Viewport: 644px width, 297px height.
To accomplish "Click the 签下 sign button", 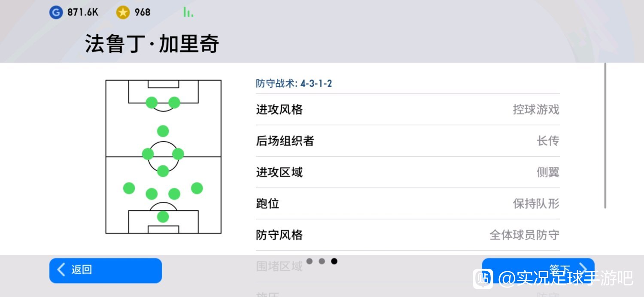I will click(538, 270).
